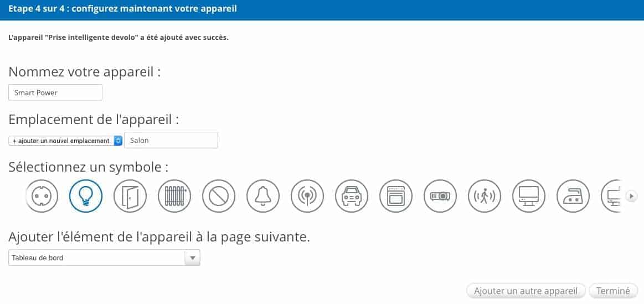The image size is (644, 304).
Task: Pick the open door symbol
Action: (130, 195)
